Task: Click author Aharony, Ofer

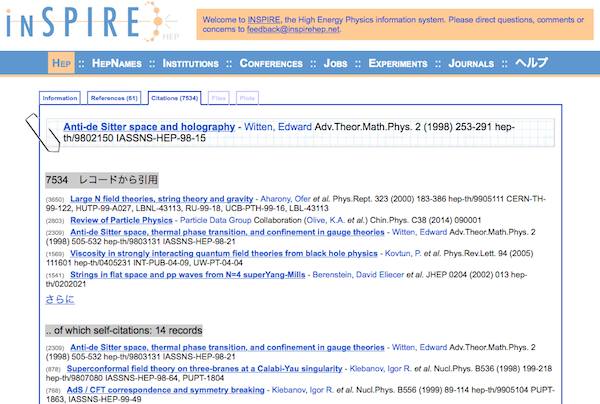Action: pyautogui.click(x=285, y=199)
